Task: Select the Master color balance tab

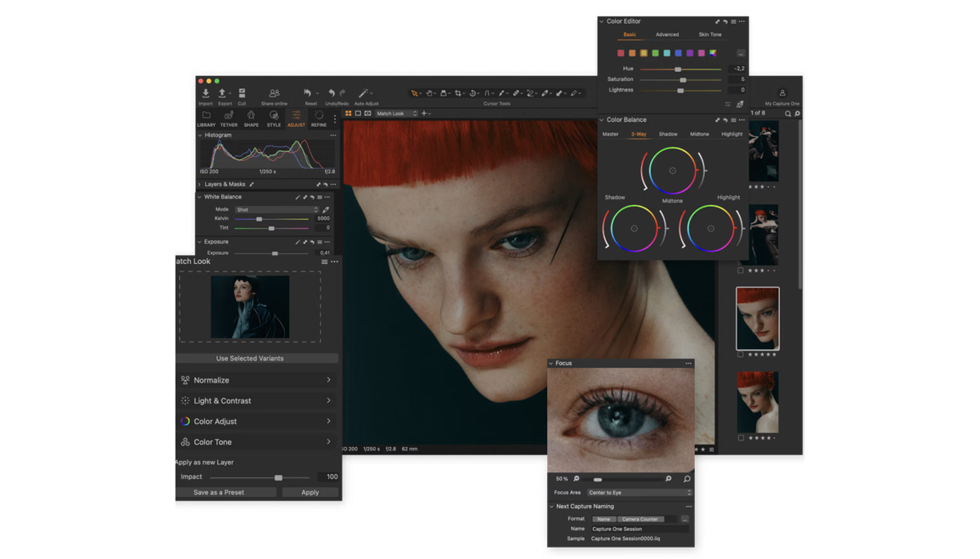Action: 610,134
